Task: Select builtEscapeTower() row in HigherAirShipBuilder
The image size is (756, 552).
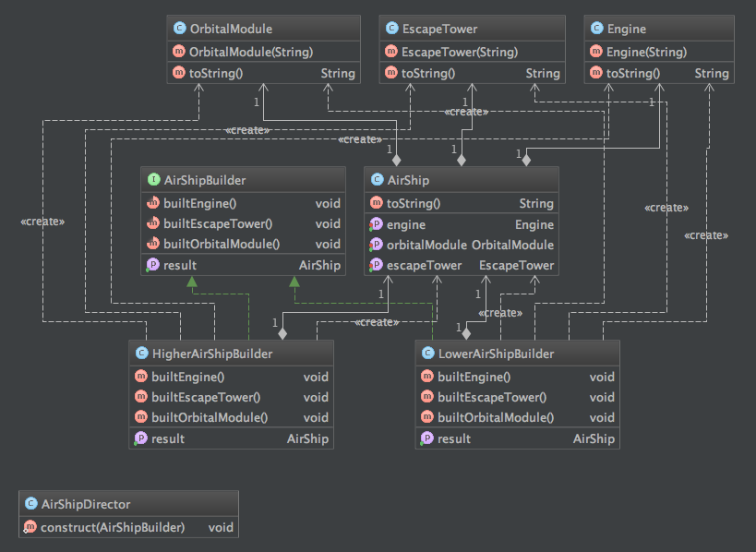Action: pos(230,397)
